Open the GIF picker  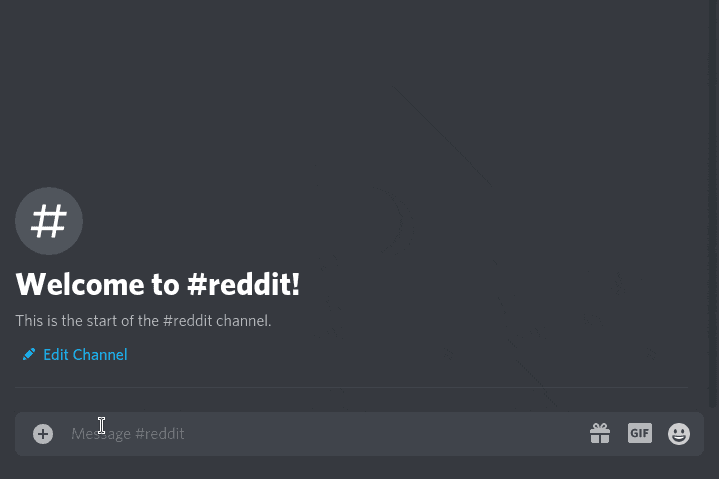coord(640,433)
